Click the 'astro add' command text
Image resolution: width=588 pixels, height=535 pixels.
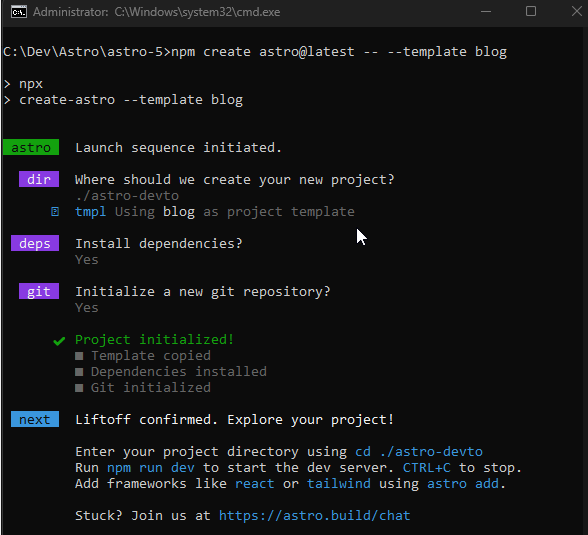click(463, 484)
